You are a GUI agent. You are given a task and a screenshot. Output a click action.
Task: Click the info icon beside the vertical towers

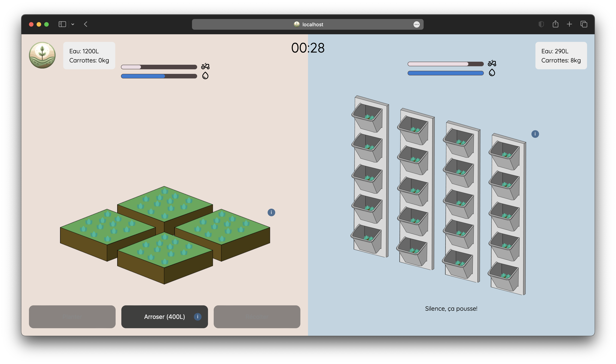point(535,134)
